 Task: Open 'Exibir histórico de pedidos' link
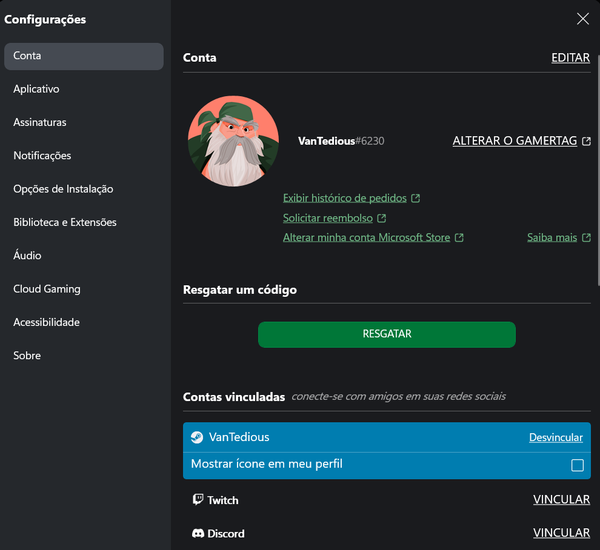345,198
